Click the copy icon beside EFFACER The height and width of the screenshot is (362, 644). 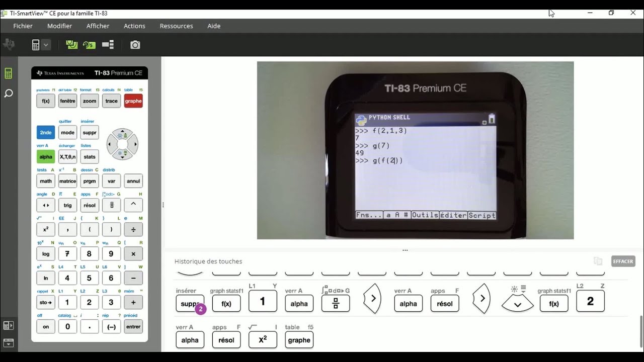point(598,261)
